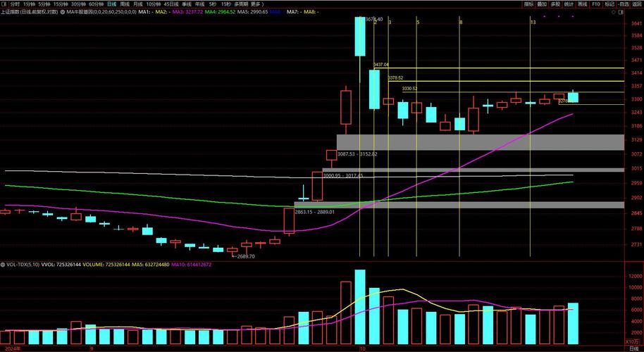Click the 3087.53 - 3152.82 gray gap zone
Image resolution: width=644 pixels, height=352 pixels.
[481, 142]
